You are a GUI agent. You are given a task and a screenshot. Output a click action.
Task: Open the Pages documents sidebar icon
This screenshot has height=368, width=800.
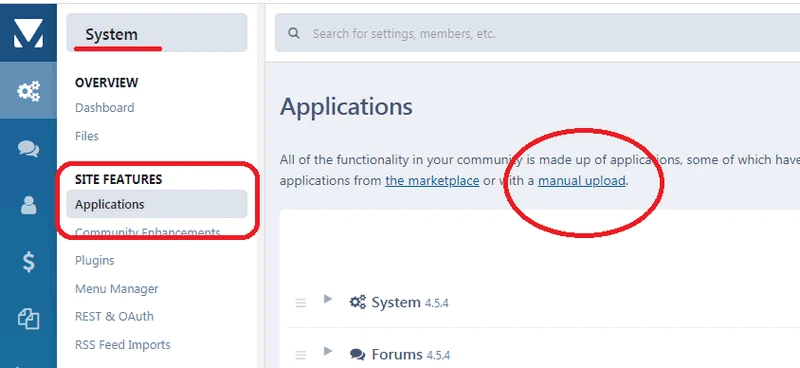[x=28, y=319]
